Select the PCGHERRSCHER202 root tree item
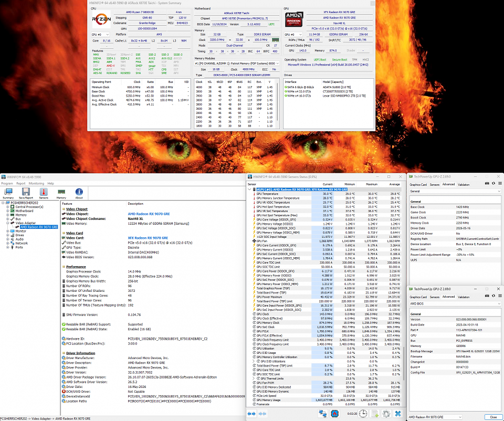The height and width of the screenshot is (421, 504). pyautogui.click(x=25, y=203)
